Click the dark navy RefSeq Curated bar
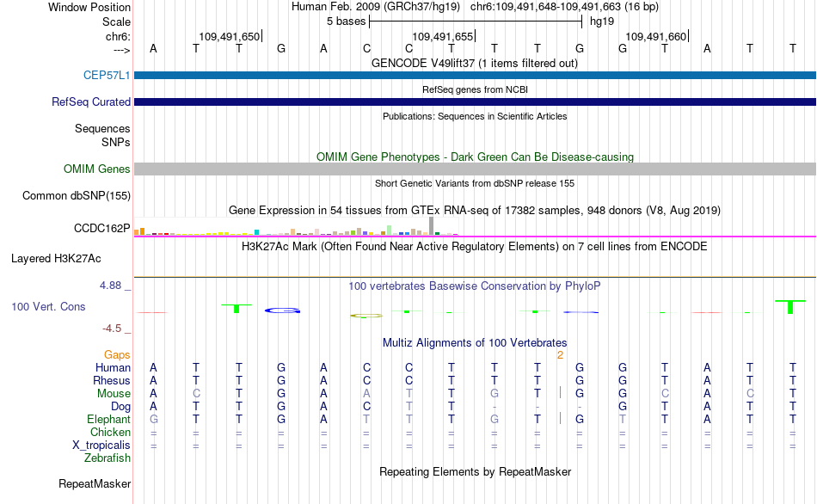The height and width of the screenshot is (504, 817). click(475, 101)
